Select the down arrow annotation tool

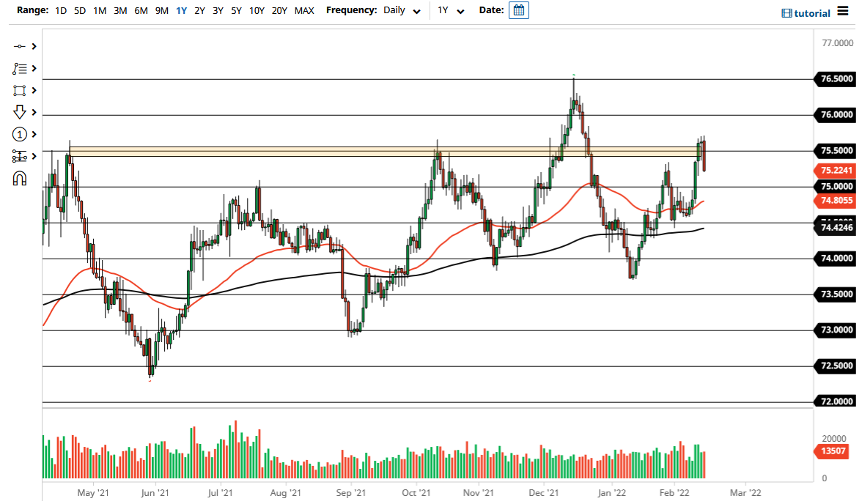click(20, 111)
